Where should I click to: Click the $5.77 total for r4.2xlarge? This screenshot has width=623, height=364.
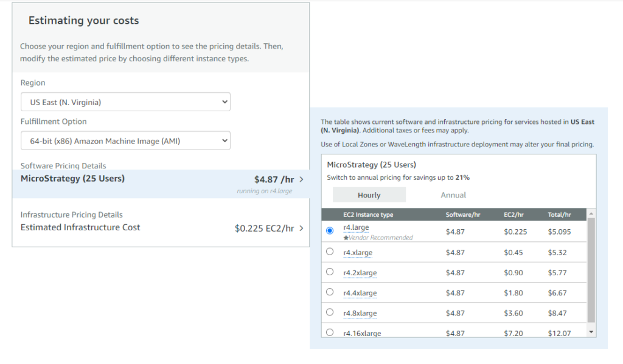(x=557, y=273)
